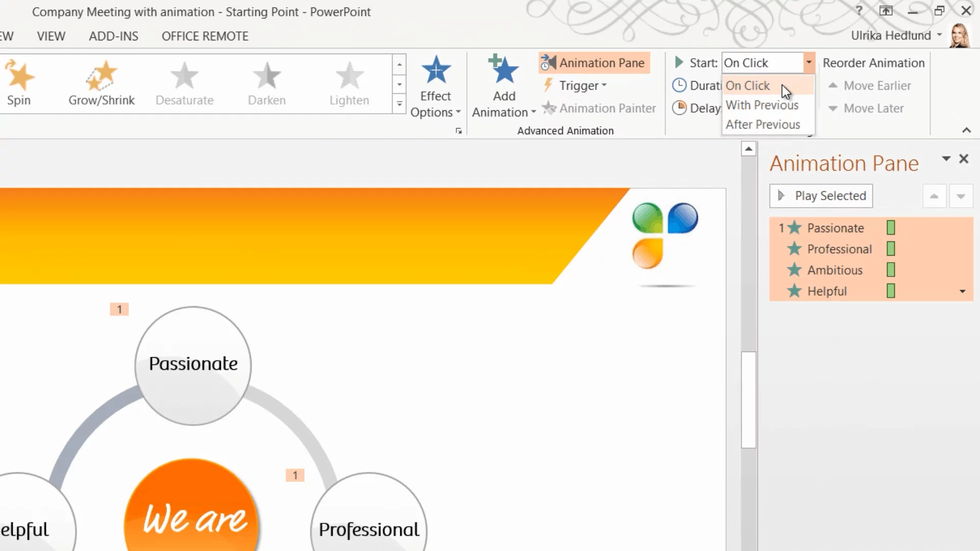Apply the Spin emphasis animation
The width and height of the screenshot is (980, 551).
[x=19, y=83]
